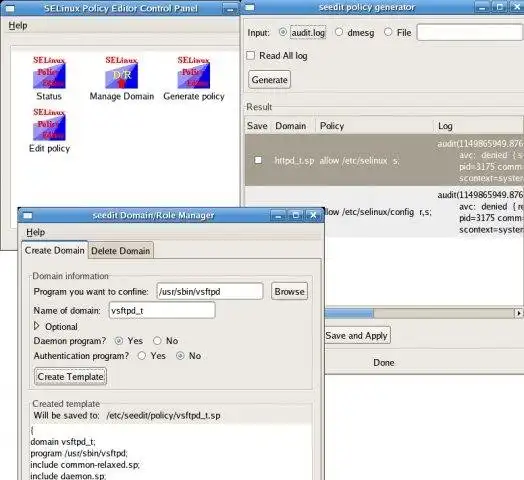Click the Domain/Role Manager window menu icon
524x480 pixels.
pyautogui.click(x=27, y=216)
